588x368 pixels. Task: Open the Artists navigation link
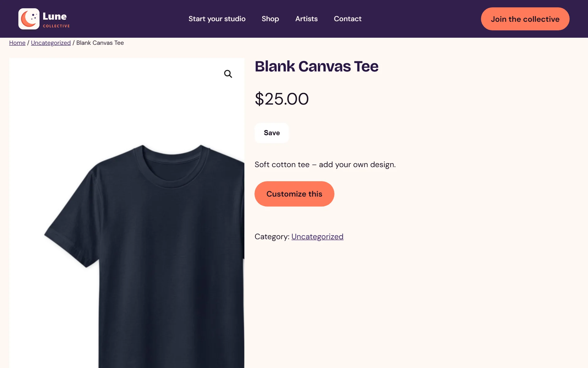tap(306, 19)
